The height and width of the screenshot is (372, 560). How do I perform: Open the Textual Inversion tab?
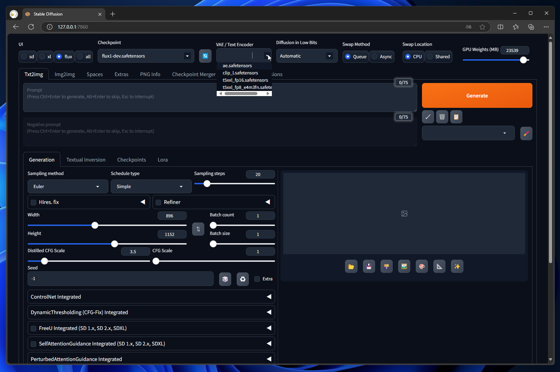pyautogui.click(x=86, y=160)
